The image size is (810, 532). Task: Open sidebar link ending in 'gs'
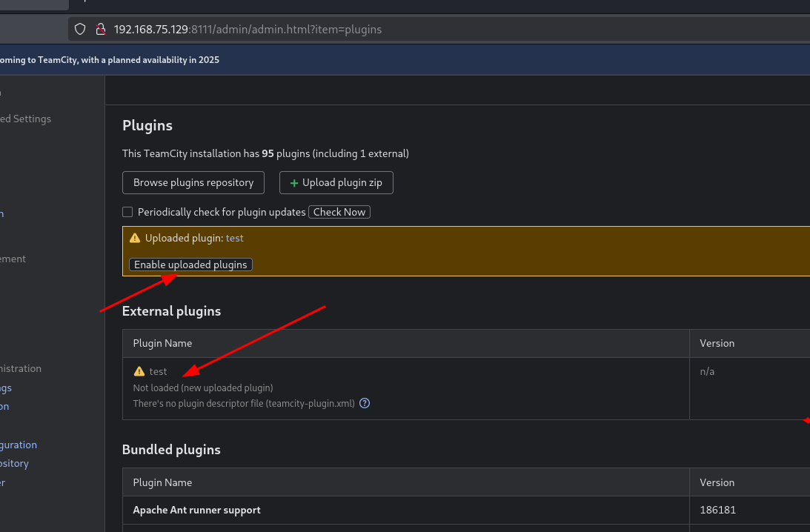pyautogui.click(x=6, y=388)
